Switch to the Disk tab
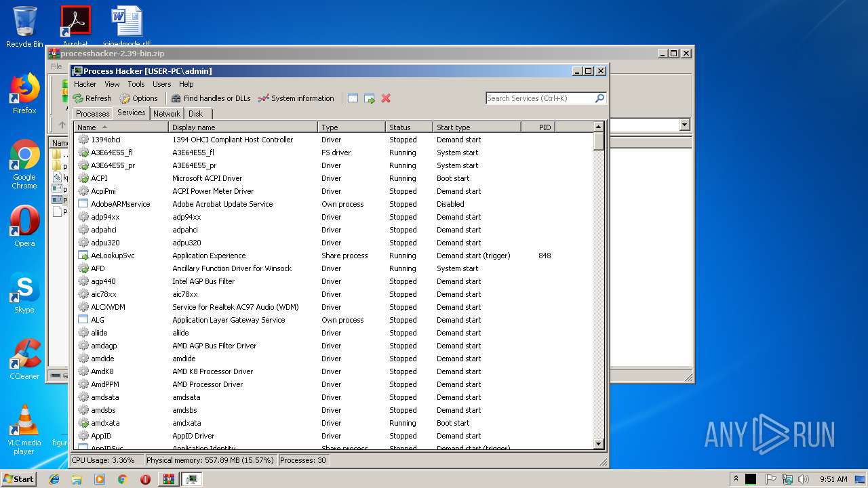 point(195,114)
